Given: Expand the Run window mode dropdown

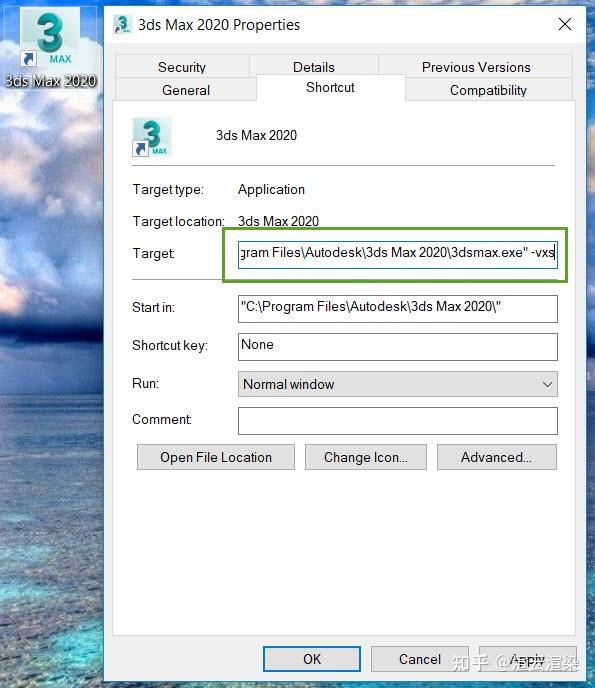Looking at the screenshot, I should click(398, 384).
